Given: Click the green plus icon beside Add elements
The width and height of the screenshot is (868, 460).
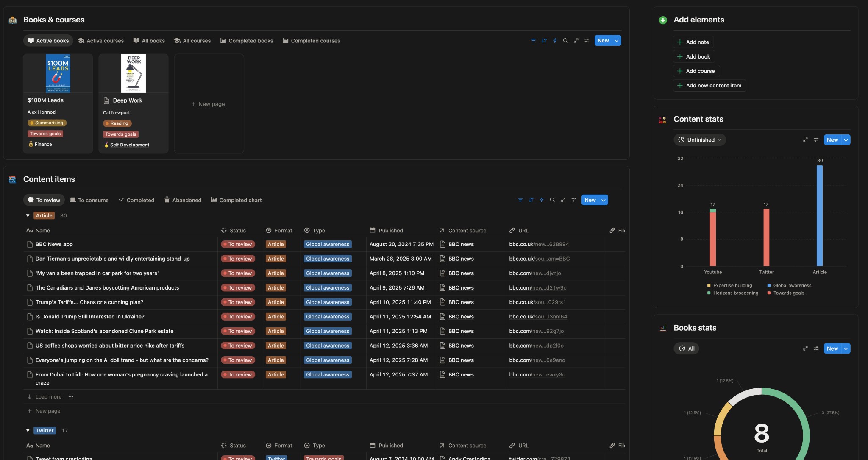Looking at the screenshot, I should pos(662,20).
